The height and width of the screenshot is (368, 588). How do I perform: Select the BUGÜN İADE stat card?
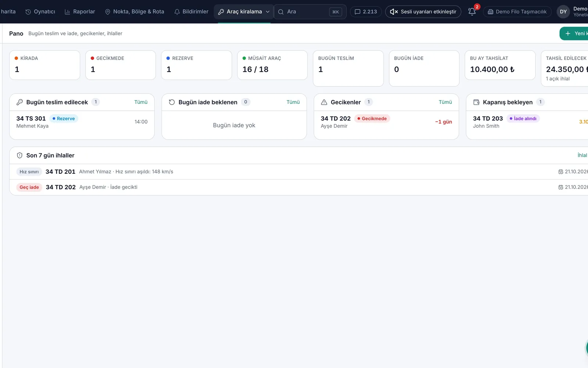[424, 68]
